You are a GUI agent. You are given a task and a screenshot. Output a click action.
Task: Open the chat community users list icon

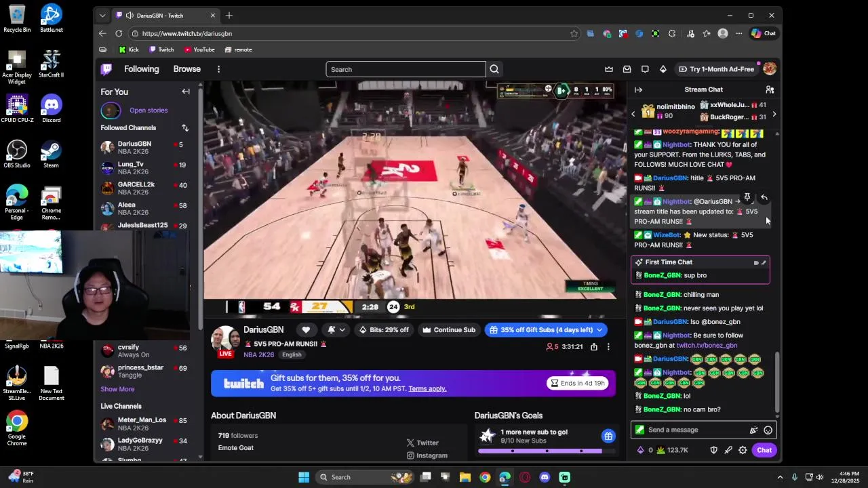(x=770, y=89)
